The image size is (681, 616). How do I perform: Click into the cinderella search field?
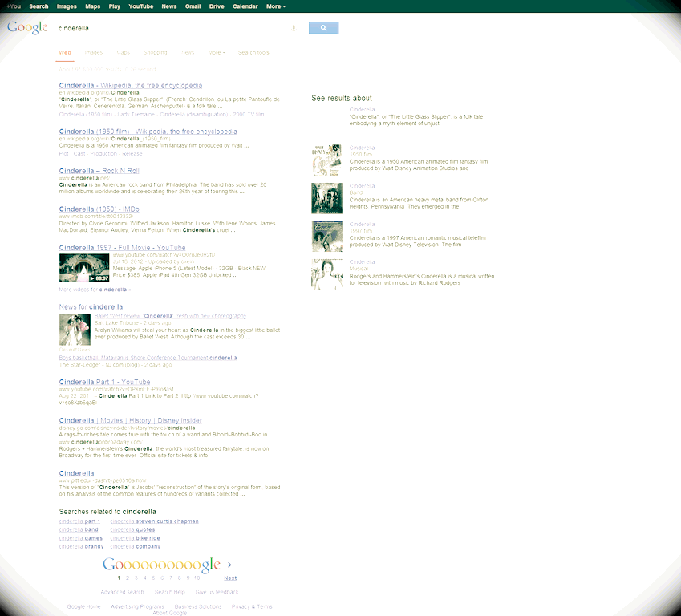(174, 28)
